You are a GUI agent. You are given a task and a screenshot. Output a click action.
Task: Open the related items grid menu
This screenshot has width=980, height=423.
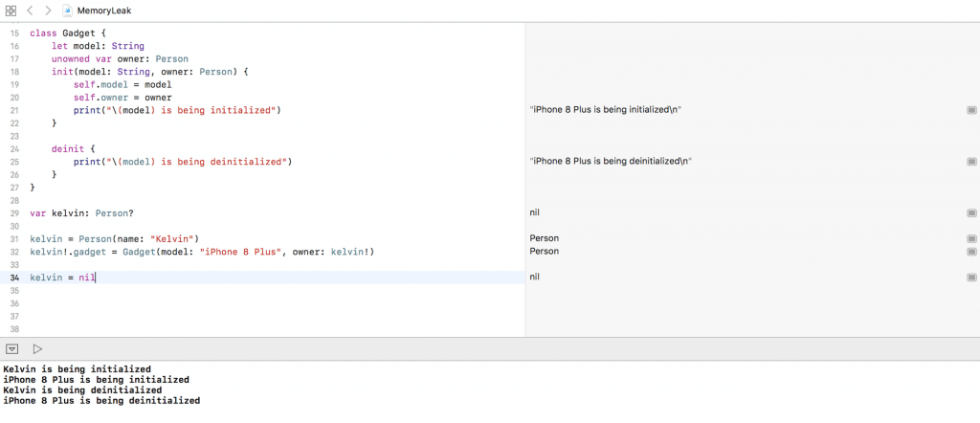click(x=11, y=10)
